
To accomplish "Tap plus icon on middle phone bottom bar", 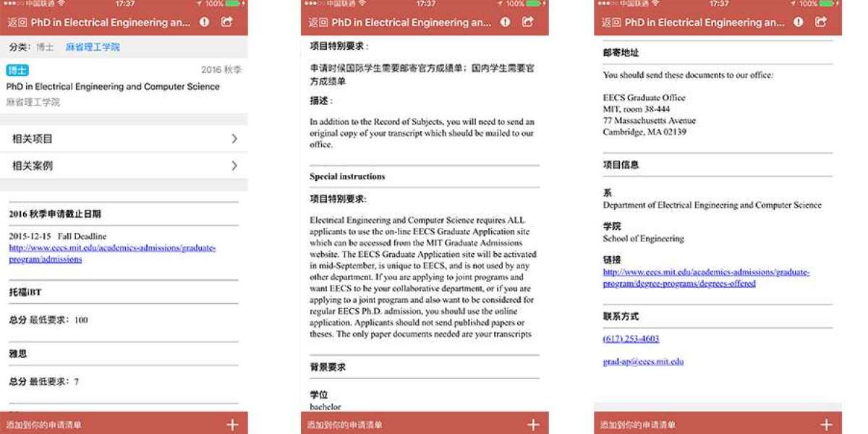I will pyautogui.click(x=533, y=425).
